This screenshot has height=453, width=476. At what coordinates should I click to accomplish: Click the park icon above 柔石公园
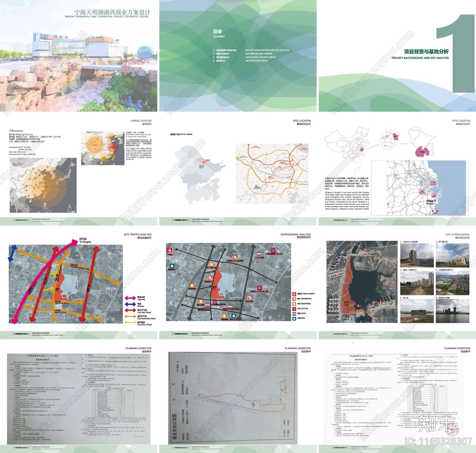click(x=234, y=316)
